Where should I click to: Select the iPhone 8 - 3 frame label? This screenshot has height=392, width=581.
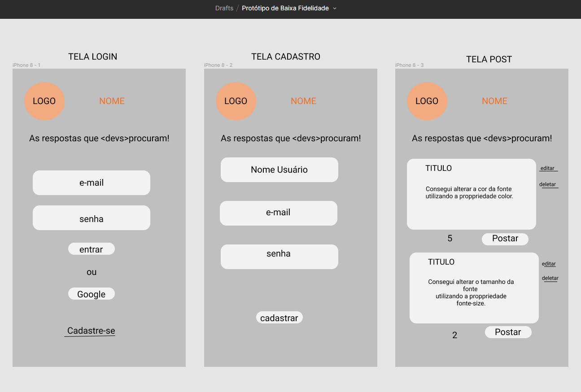click(x=409, y=65)
